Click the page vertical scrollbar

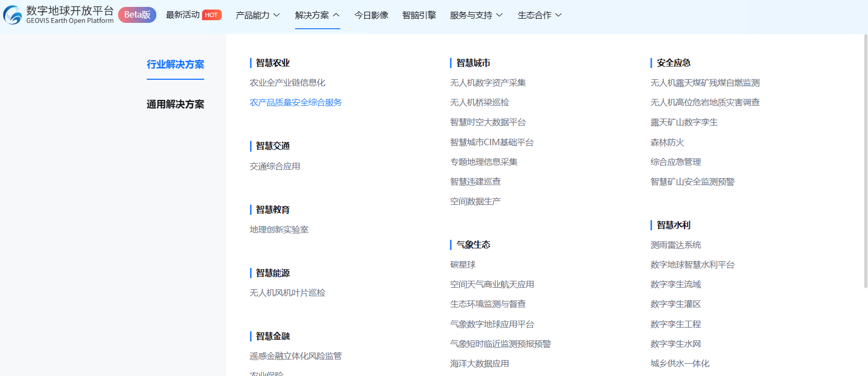[865, 161]
